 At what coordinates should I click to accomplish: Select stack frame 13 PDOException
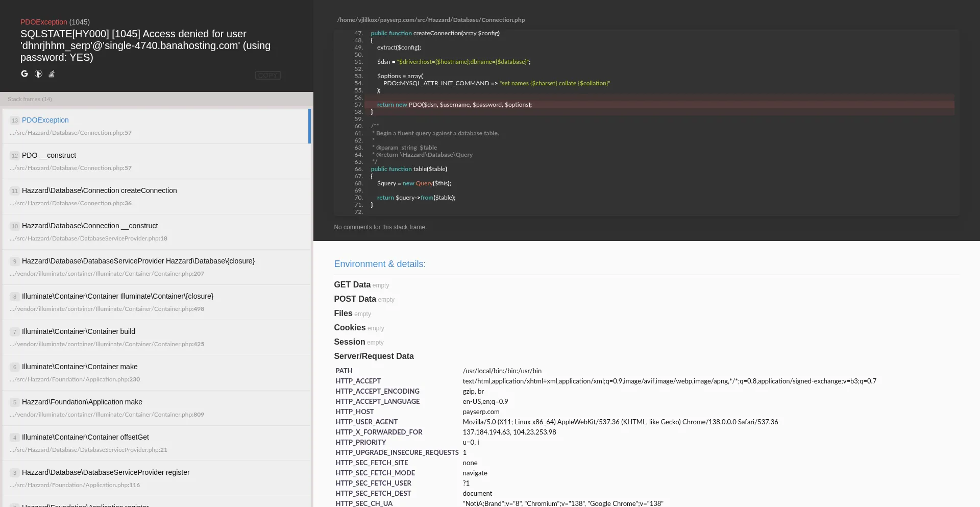point(156,126)
